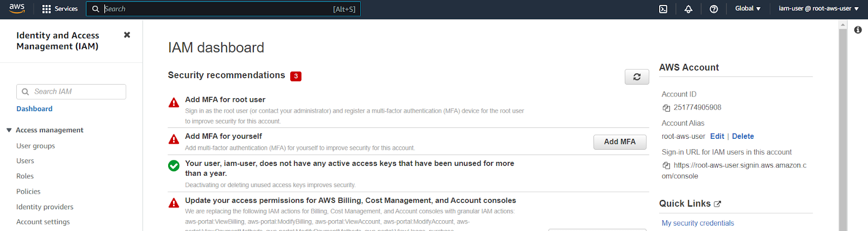The image size is (868, 231).
Task: Click the Add MFA for yourself heading
Action: tap(224, 137)
